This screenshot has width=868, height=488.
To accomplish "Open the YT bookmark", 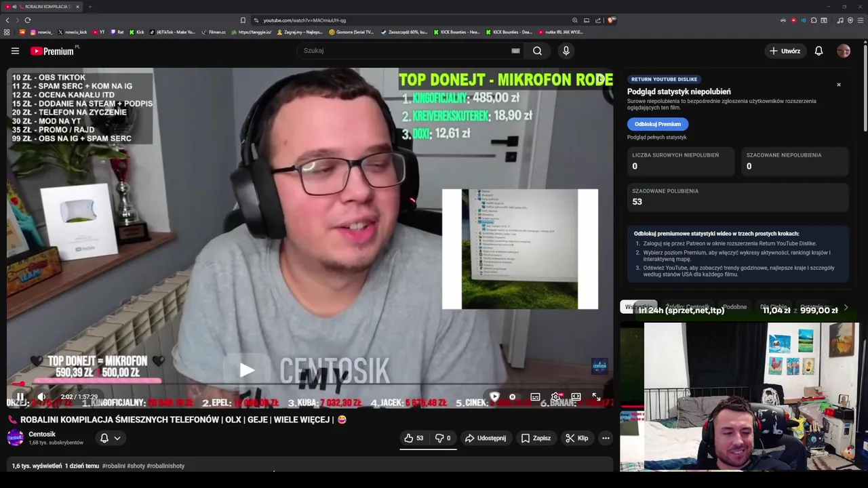I will coord(98,32).
